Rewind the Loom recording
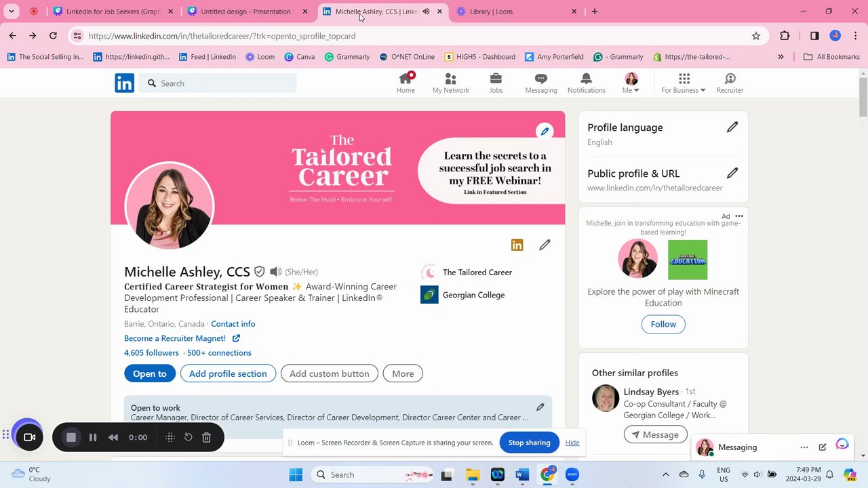Viewport: 868px width, 488px height. pyautogui.click(x=113, y=437)
